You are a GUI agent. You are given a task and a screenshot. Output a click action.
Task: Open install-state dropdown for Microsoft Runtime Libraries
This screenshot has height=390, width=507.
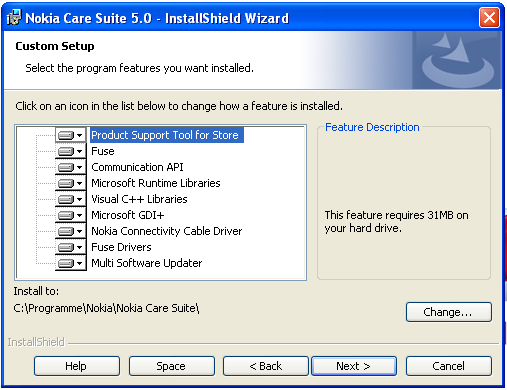click(x=71, y=183)
